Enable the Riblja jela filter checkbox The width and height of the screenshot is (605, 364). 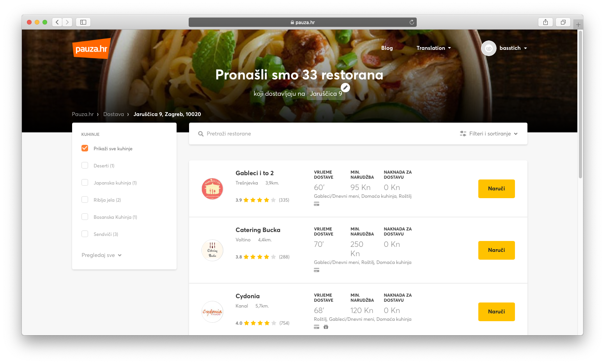[x=85, y=200]
